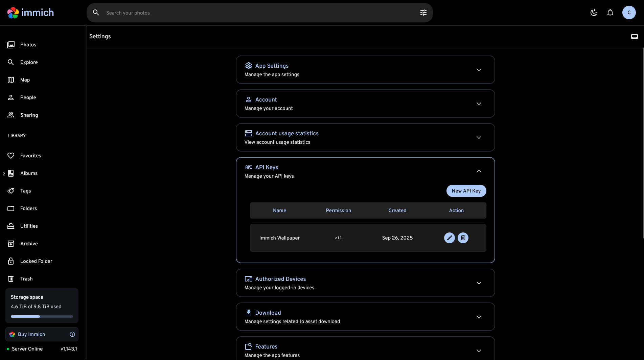Click the Immich logo
The width and height of the screenshot is (644, 360).
tap(30, 13)
